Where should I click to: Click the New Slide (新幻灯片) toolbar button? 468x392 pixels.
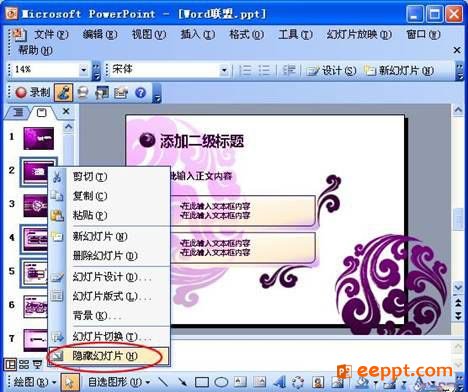click(x=399, y=70)
